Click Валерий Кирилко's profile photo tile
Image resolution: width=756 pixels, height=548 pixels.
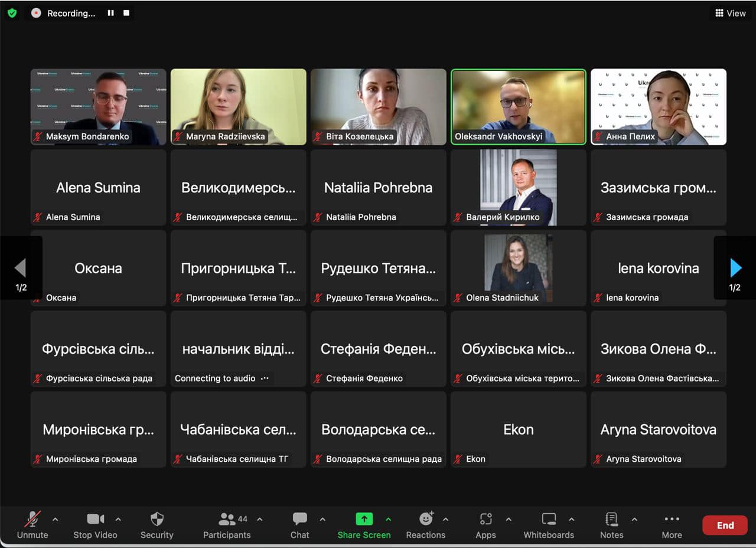tap(519, 187)
